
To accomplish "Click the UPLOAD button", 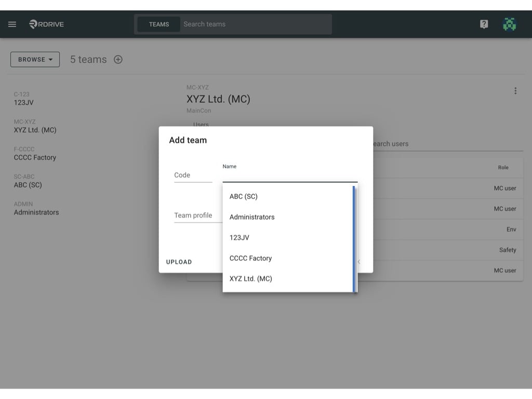I will tap(179, 262).
